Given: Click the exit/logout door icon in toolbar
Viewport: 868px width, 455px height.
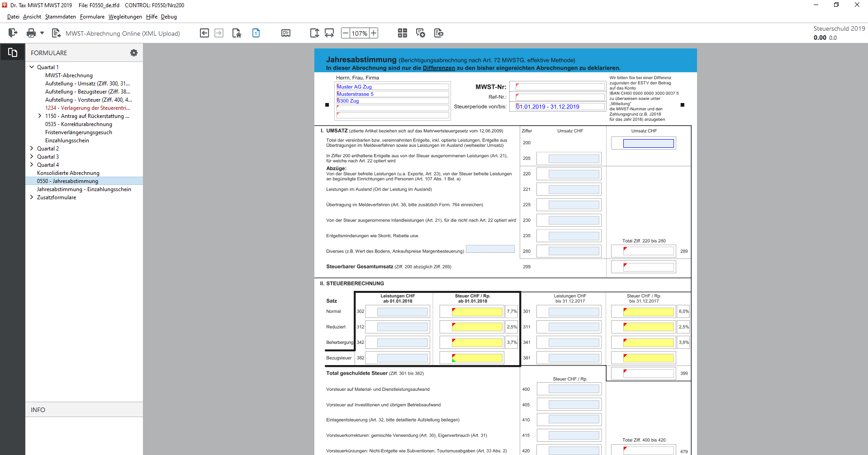Looking at the screenshot, I should pos(13,33).
